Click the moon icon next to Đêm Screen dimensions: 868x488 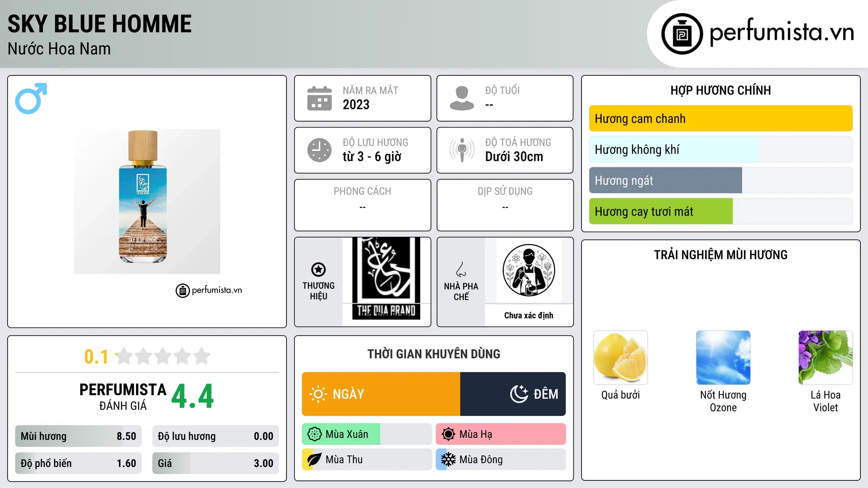(x=519, y=394)
